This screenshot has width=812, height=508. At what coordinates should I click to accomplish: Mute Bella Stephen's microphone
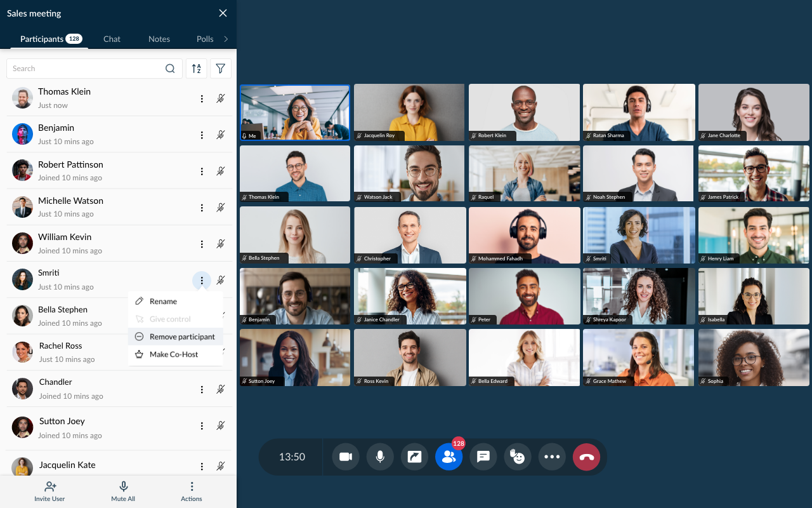[221, 316]
